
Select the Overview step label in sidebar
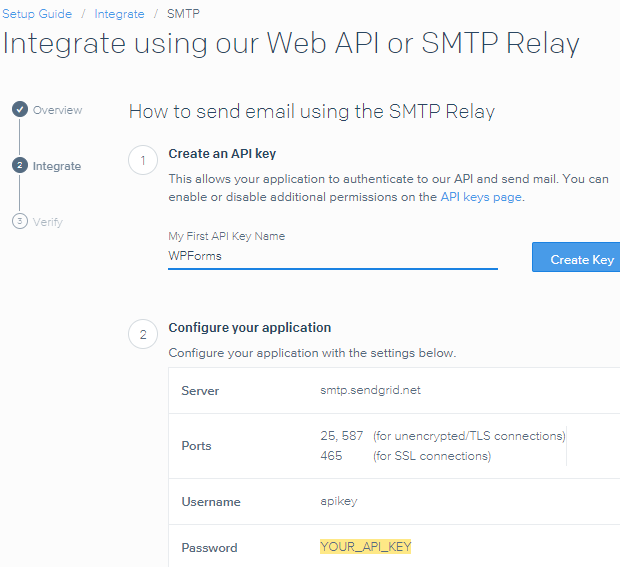(57, 110)
